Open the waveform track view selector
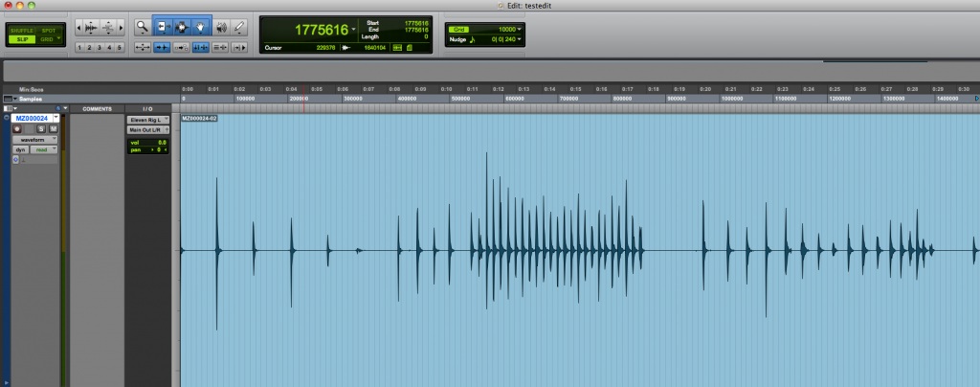980x387 pixels. (35, 140)
